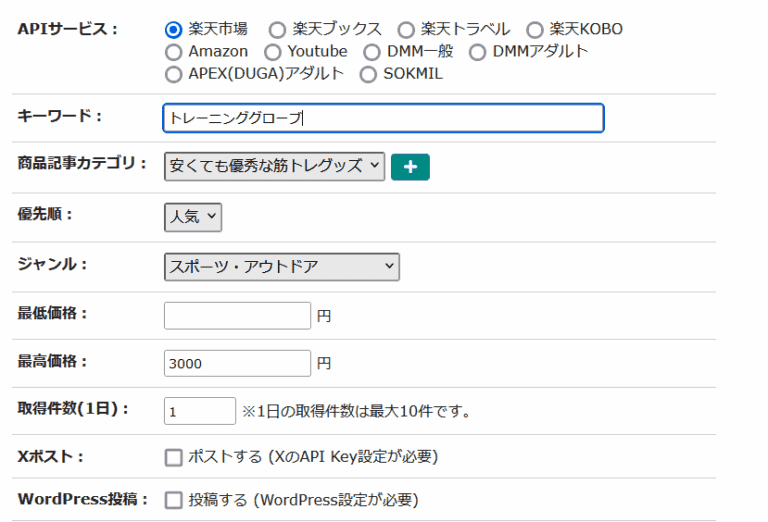Open the ジャンル スポーツ・アウトドア dropdown
This screenshot has width=768, height=522.
pyautogui.click(x=281, y=266)
